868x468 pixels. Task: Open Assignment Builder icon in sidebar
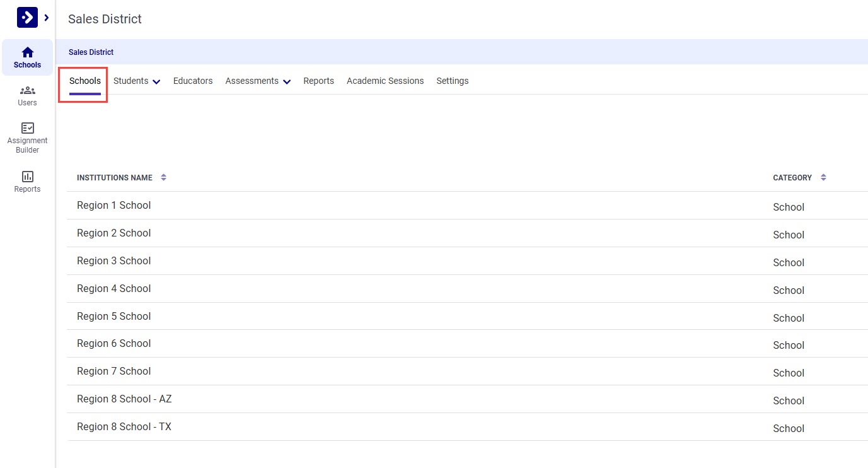coord(27,128)
